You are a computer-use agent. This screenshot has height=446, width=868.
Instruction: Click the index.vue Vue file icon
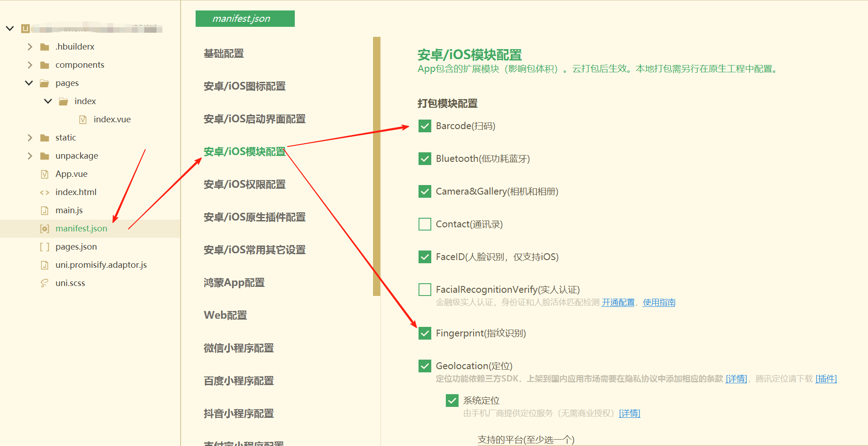click(82, 119)
